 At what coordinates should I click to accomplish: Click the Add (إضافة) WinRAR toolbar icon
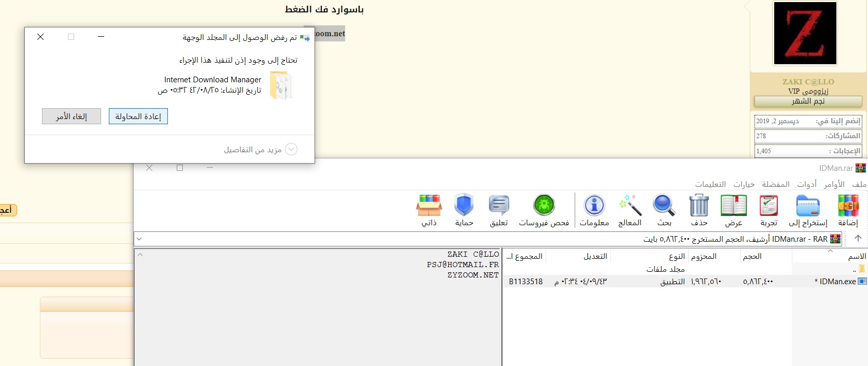point(848,206)
